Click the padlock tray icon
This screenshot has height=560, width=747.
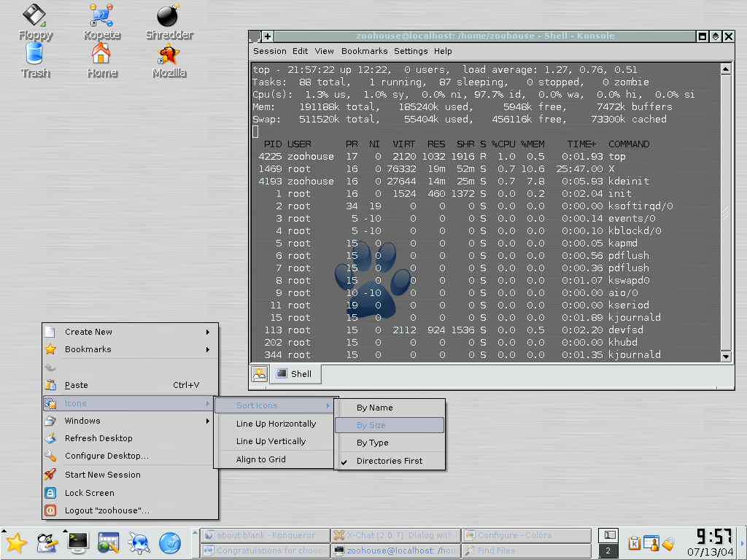click(668, 543)
